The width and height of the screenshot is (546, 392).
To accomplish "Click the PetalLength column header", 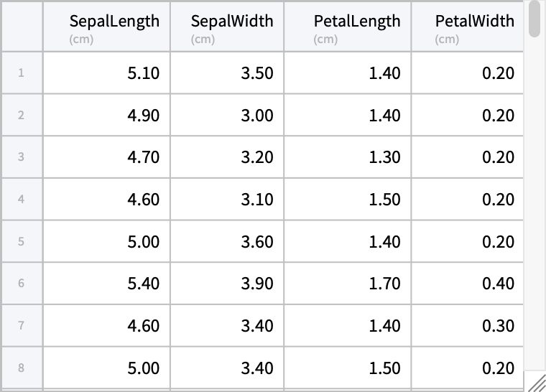I will click(x=348, y=27).
